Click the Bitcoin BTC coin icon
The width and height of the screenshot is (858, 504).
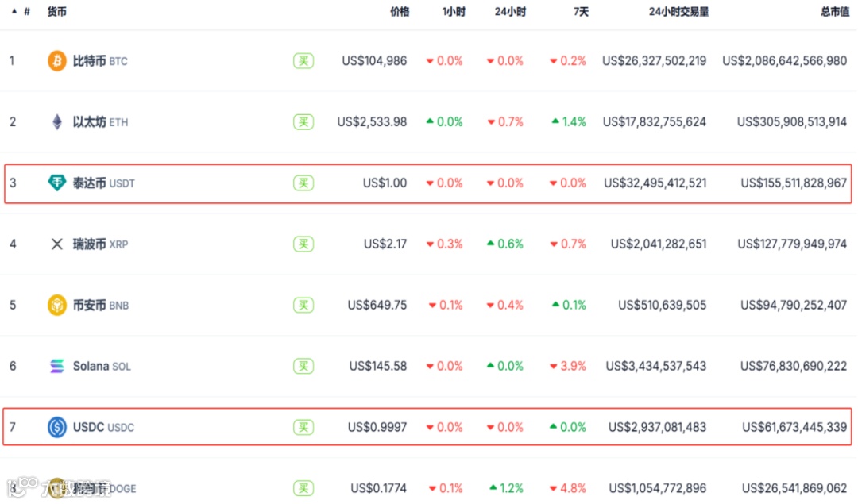[57, 61]
